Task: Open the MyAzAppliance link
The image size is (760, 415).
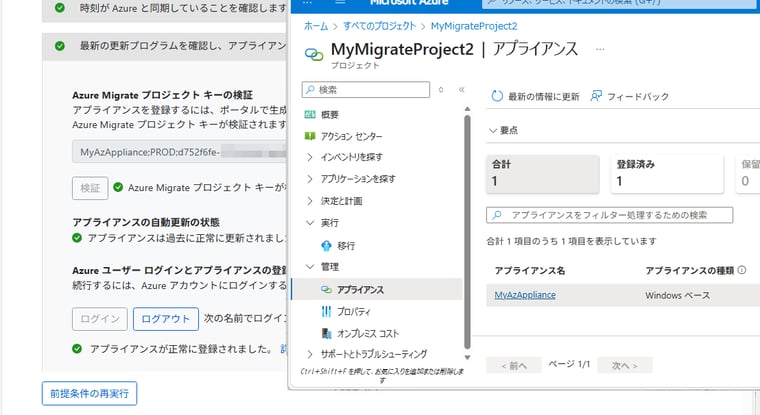Action: click(x=525, y=295)
